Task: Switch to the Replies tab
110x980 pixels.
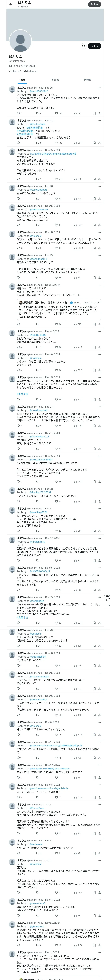Action: pyautogui.click(x=55, y=80)
